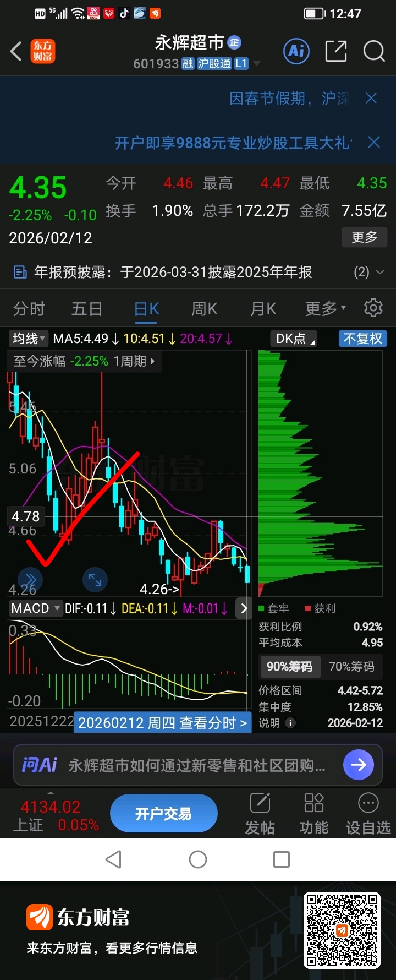Tap the 集中度 12.85% value
The width and height of the screenshot is (396, 980).
pyautogui.click(x=365, y=707)
